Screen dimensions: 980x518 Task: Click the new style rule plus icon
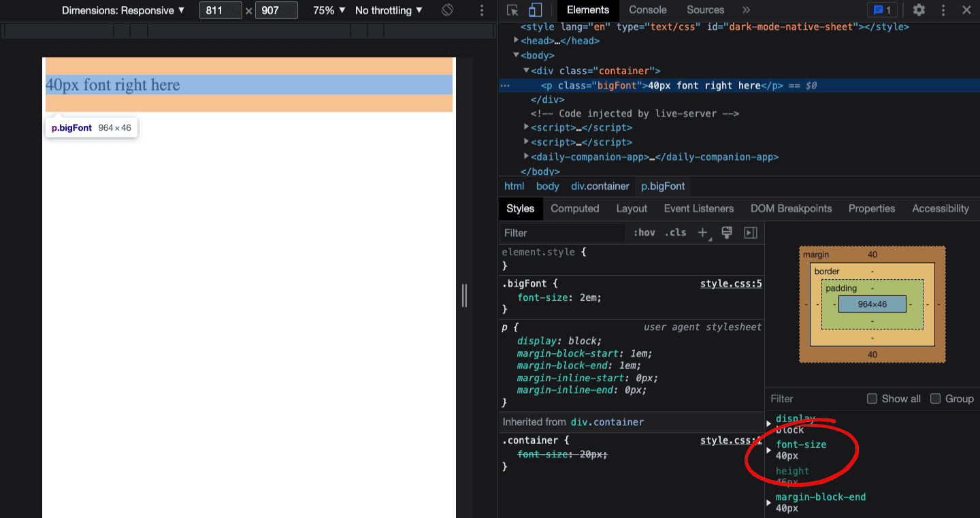702,232
